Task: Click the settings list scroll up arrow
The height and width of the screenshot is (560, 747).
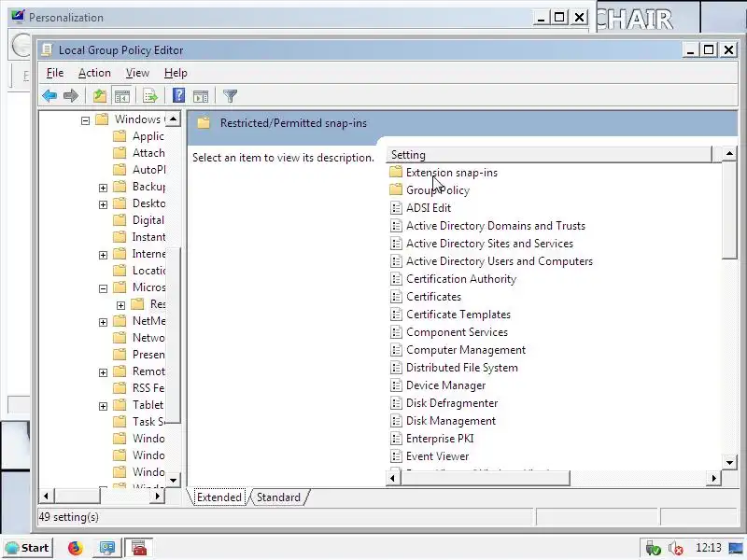Action: click(x=729, y=153)
